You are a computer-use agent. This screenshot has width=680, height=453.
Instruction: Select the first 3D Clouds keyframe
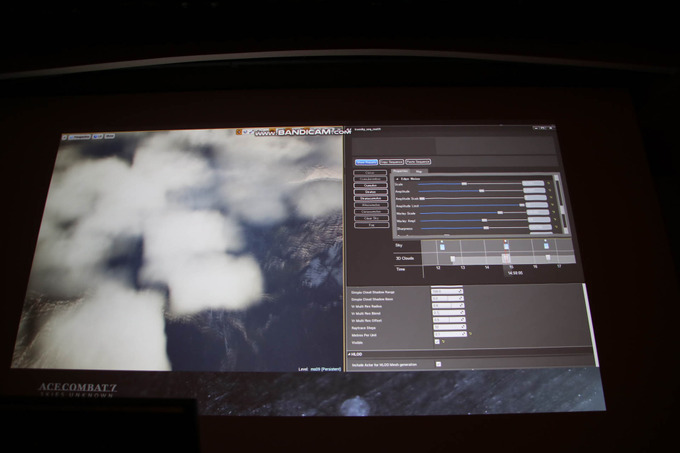[453, 259]
